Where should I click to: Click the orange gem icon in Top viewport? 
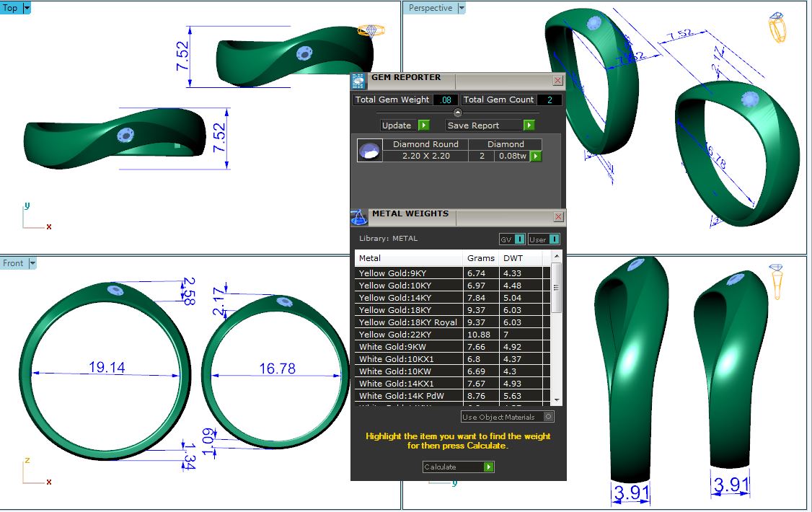(x=371, y=30)
